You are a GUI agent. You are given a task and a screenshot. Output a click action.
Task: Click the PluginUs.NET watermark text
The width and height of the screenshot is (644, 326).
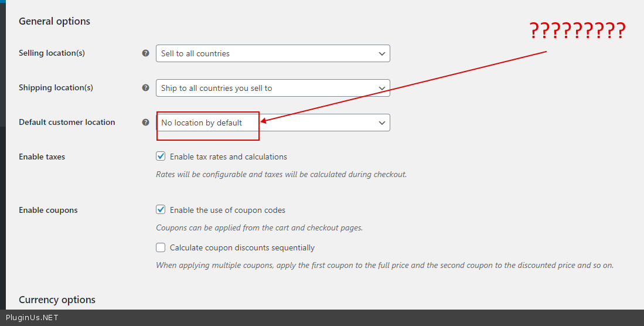[32, 318]
